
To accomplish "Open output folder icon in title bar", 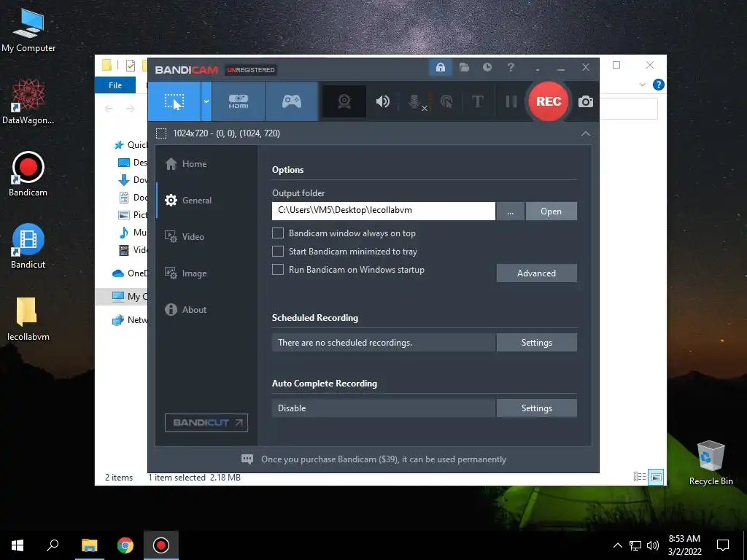I will tap(464, 67).
